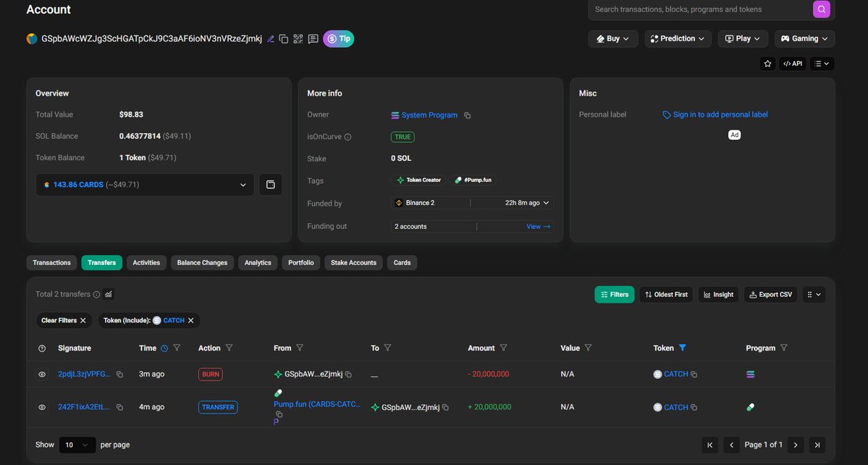
Task: Open the Gaming dropdown menu
Action: coord(804,39)
